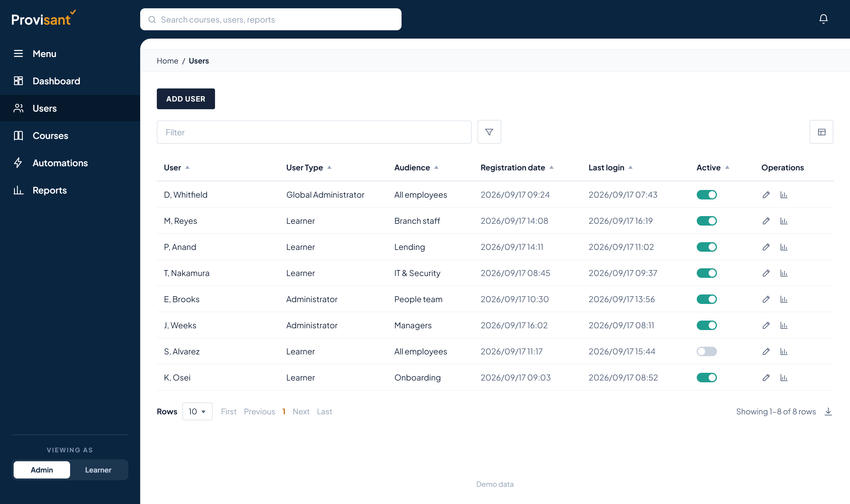Edit user M, Reyes with pencil icon

[766, 221]
